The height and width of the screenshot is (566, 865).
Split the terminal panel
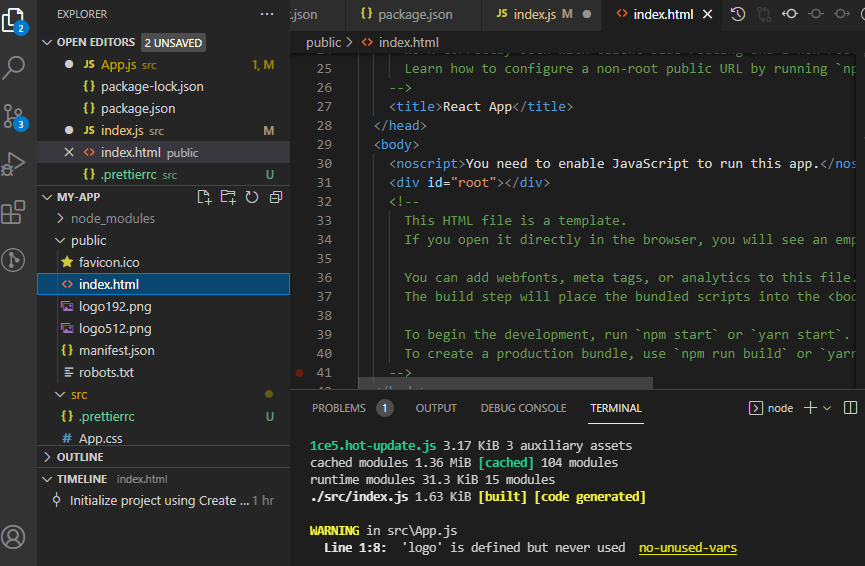point(850,408)
